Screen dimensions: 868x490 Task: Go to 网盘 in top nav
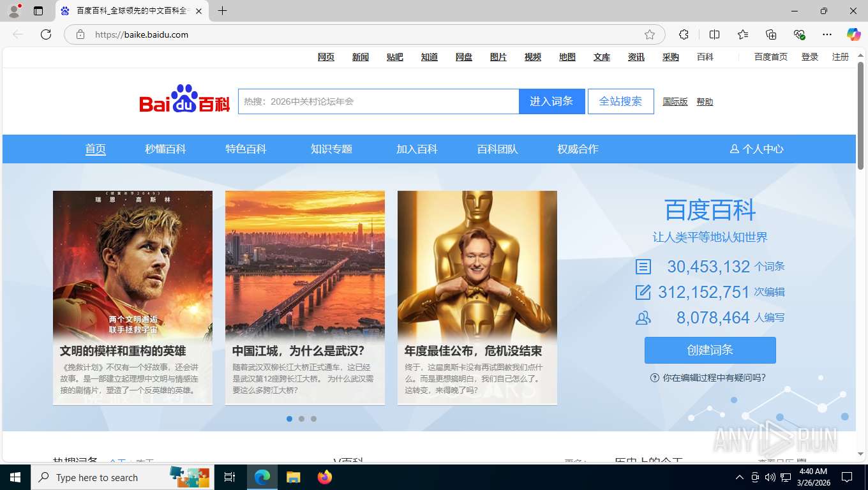tap(464, 57)
